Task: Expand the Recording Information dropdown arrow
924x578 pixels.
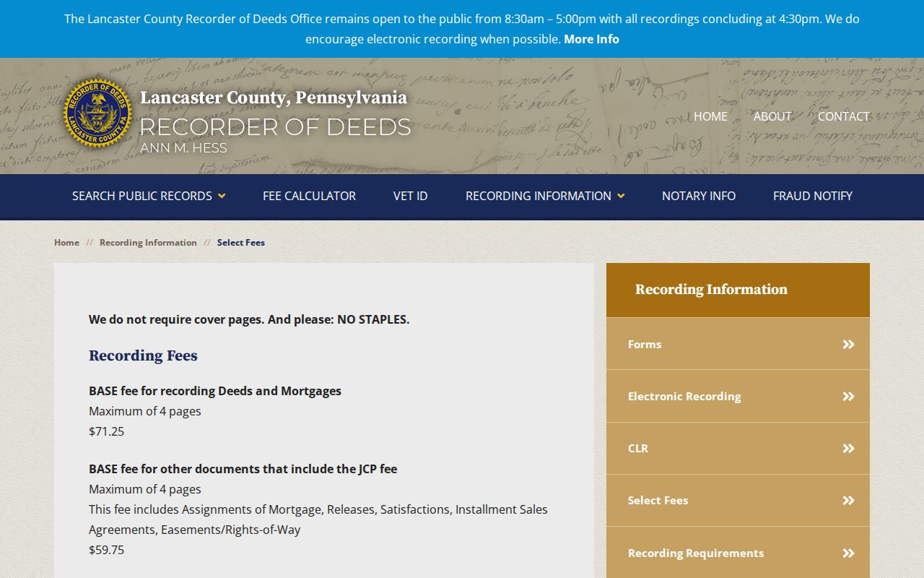Action: 621,196
